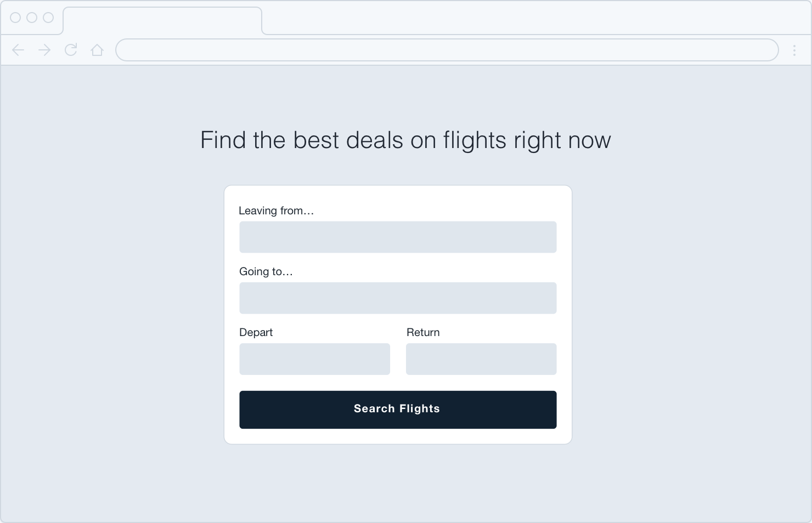Click the rightmost window control circle
This screenshot has width=812, height=523.
48,18
